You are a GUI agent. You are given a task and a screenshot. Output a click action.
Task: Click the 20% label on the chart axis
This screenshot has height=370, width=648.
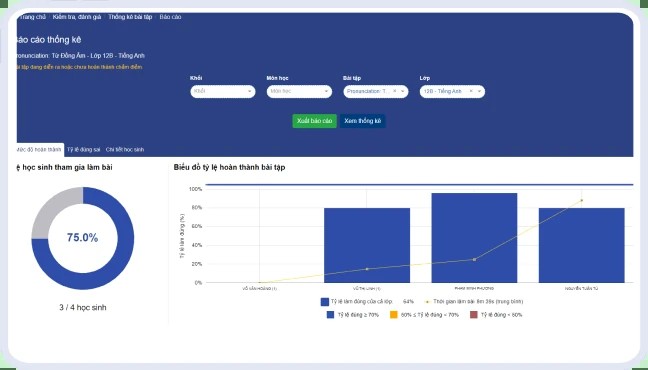pos(197,264)
